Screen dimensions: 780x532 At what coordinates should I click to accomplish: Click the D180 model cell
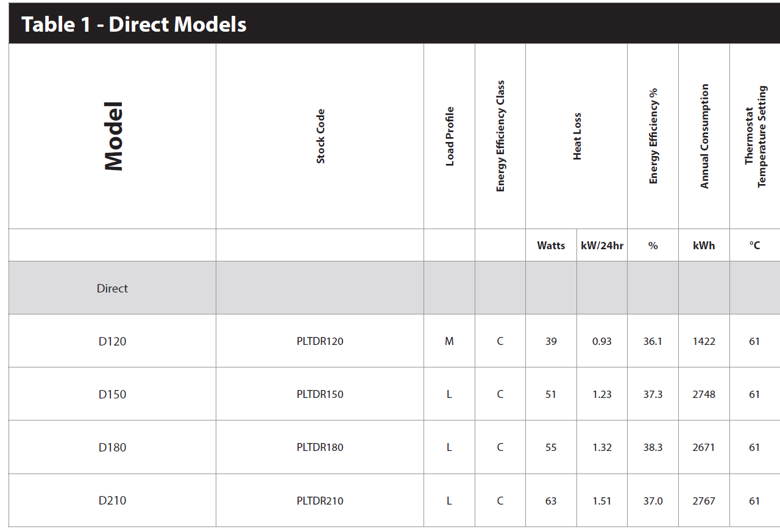click(112, 447)
